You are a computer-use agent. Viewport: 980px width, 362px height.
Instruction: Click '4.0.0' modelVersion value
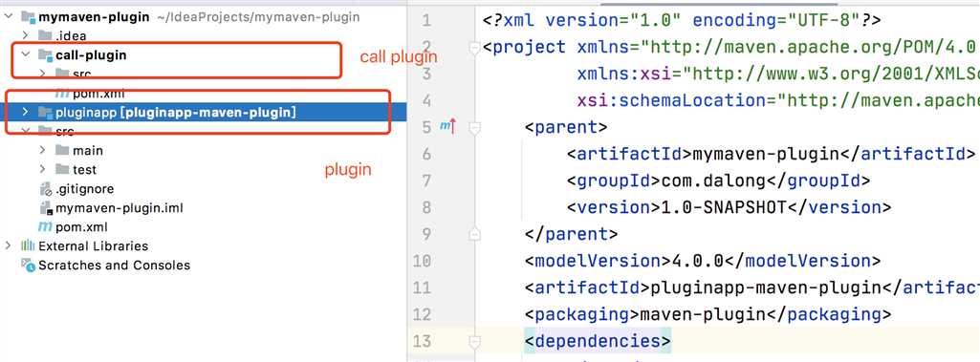(698, 261)
